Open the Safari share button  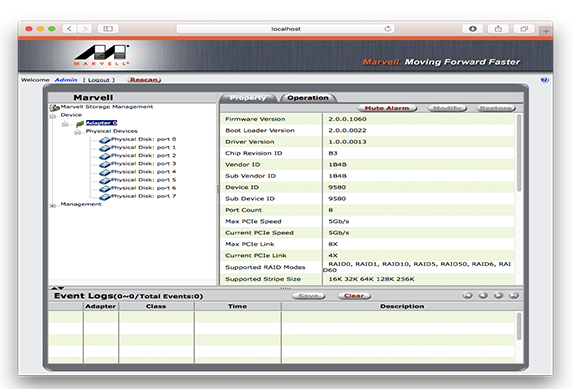(498, 28)
